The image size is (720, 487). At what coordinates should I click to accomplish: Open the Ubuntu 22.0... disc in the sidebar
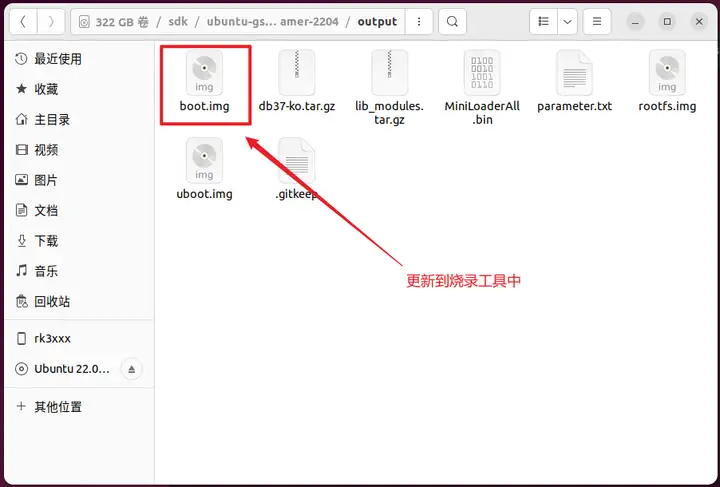[72, 369]
